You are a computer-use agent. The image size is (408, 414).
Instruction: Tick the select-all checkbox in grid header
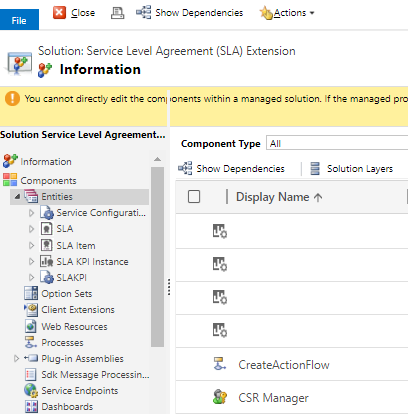[x=194, y=197]
